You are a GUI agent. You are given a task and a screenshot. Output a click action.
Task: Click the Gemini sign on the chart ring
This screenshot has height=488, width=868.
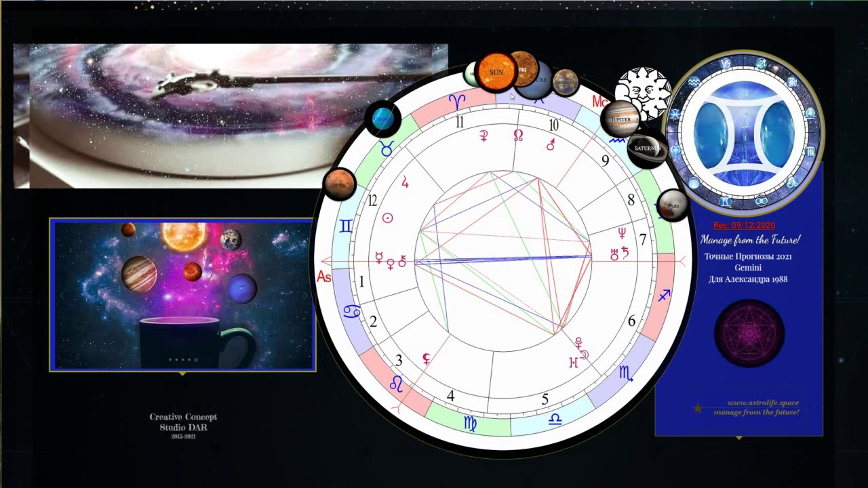346,226
